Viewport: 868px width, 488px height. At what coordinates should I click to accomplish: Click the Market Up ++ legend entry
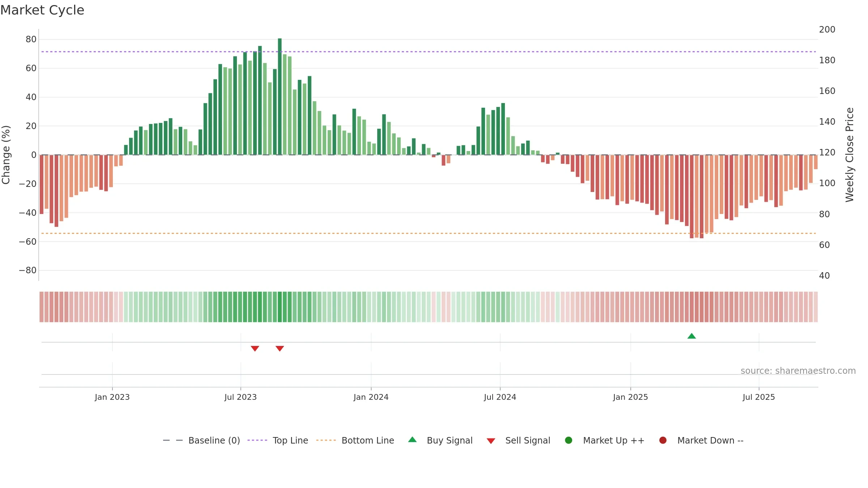[604, 440]
